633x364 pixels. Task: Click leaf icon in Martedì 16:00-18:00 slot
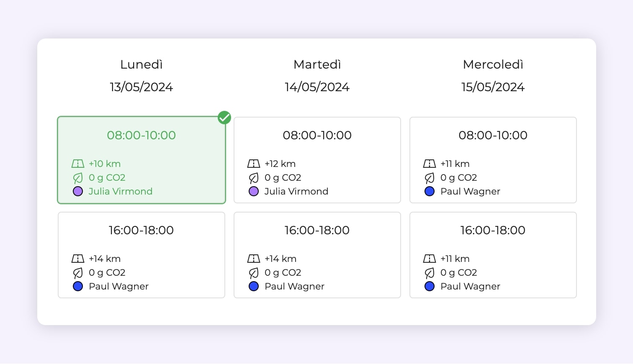pyautogui.click(x=254, y=273)
